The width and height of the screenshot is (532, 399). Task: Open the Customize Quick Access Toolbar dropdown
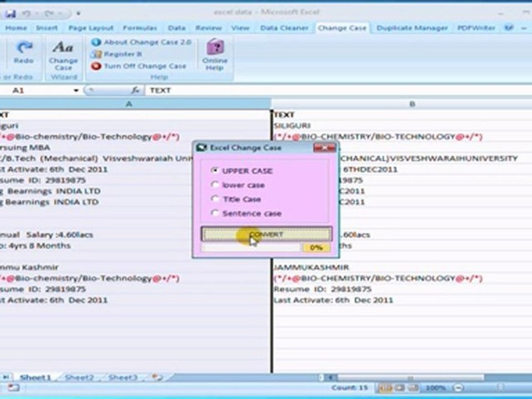point(78,13)
